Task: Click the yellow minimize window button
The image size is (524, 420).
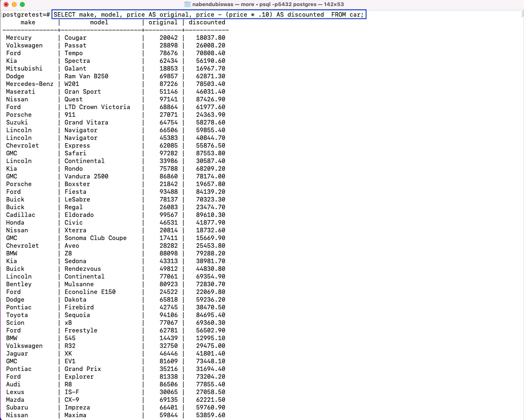Action: (14, 4)
